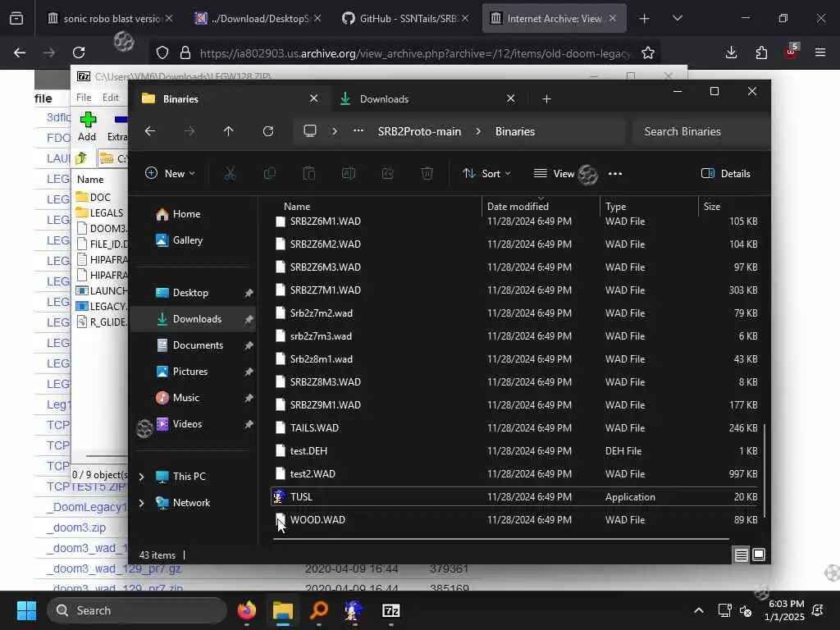This screenshot has height=630, width=840.
Task: Open Firefox downloads panel
Action: [731, 52]
